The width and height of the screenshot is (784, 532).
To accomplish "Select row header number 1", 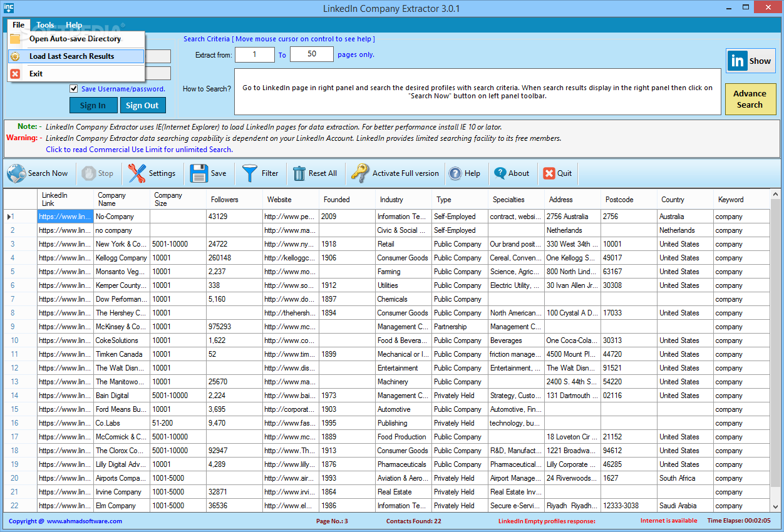I will point(20,217).
